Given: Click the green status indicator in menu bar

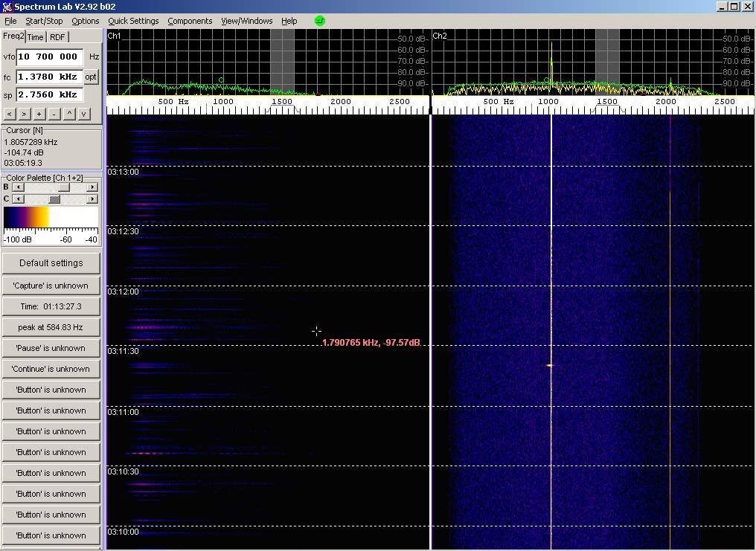Looking at the screenshot, I should point(320,21).
